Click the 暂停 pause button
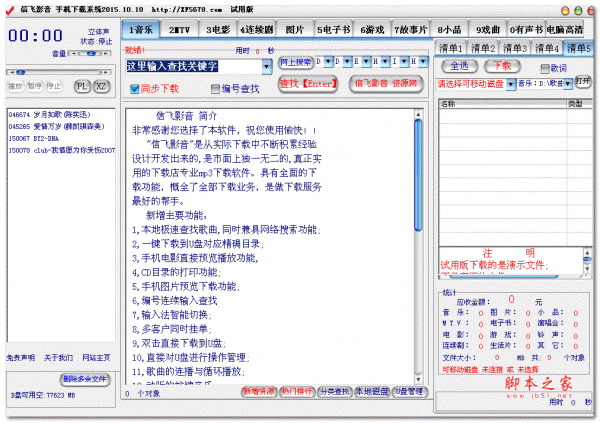Viewport: 600px width, 423px height. pyautogui.click(x=34, y=86)
